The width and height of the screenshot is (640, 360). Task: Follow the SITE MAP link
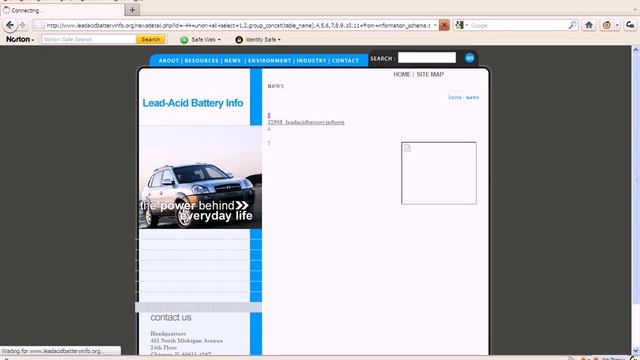(x=430, y=74)
